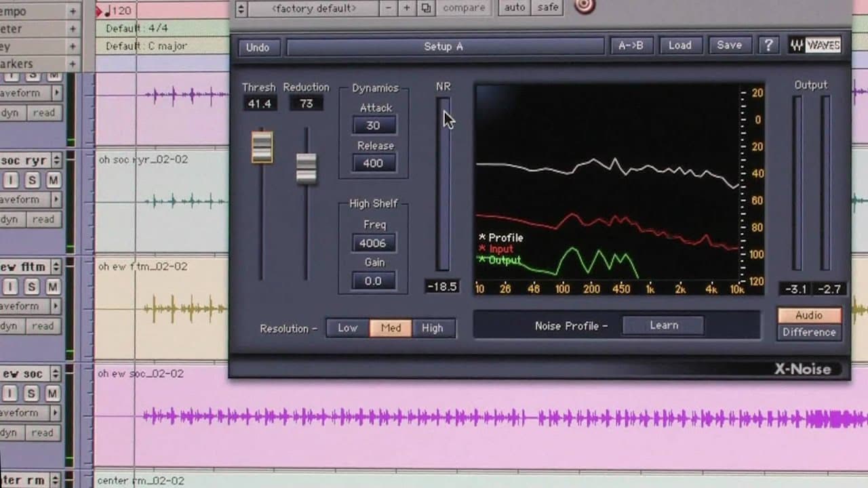Solo the ew fltm track
This screenshot has width=868, height=488.
32,287
